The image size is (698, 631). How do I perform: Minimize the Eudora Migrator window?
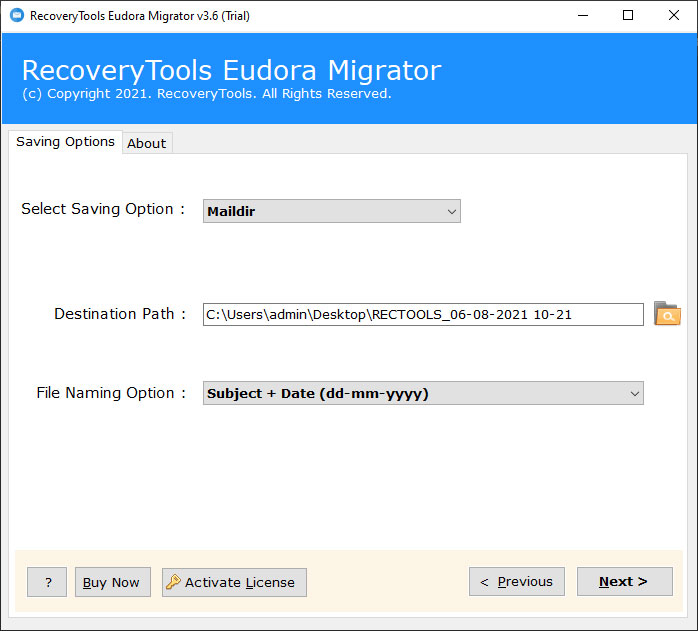point(583,16)
